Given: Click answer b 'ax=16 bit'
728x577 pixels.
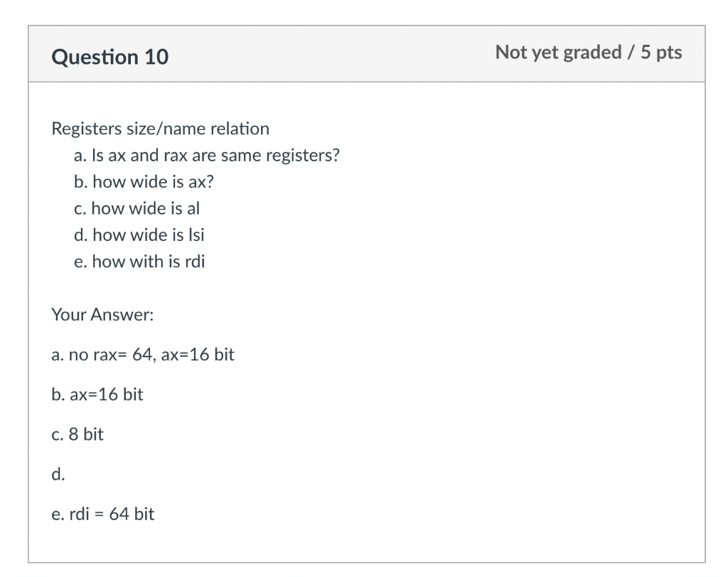Looking at the screenshot, I should (x=97, y=394).
